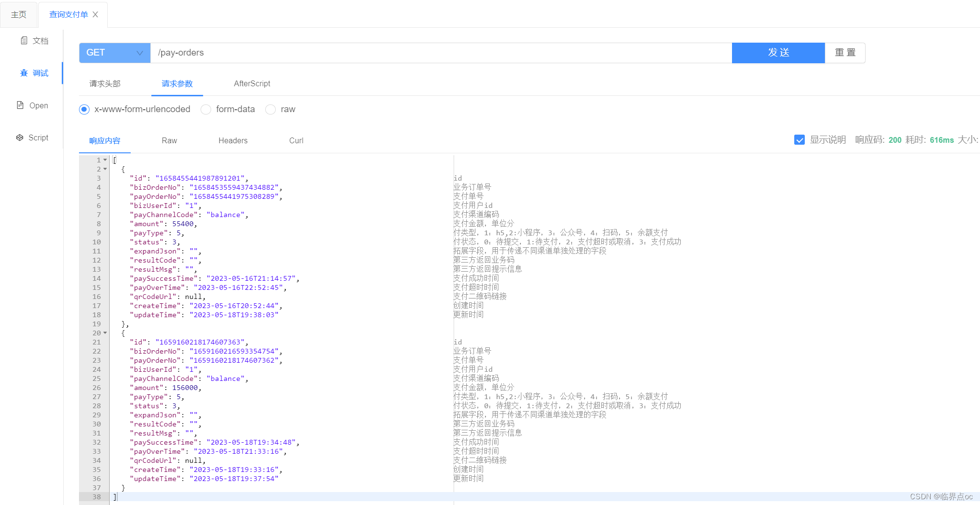Screen dimensions: 980x505
Task: Click the elapsed time value 616ms
Action: click(942, 140)
